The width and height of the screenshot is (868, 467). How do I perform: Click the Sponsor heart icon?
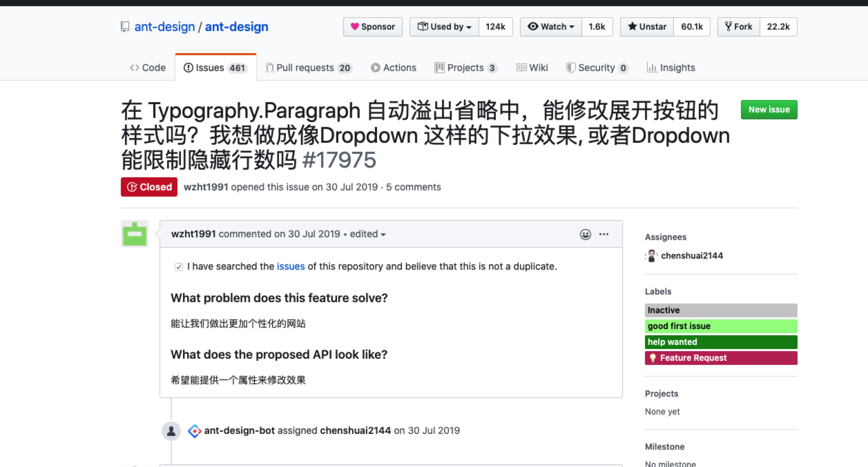(356, 27)
